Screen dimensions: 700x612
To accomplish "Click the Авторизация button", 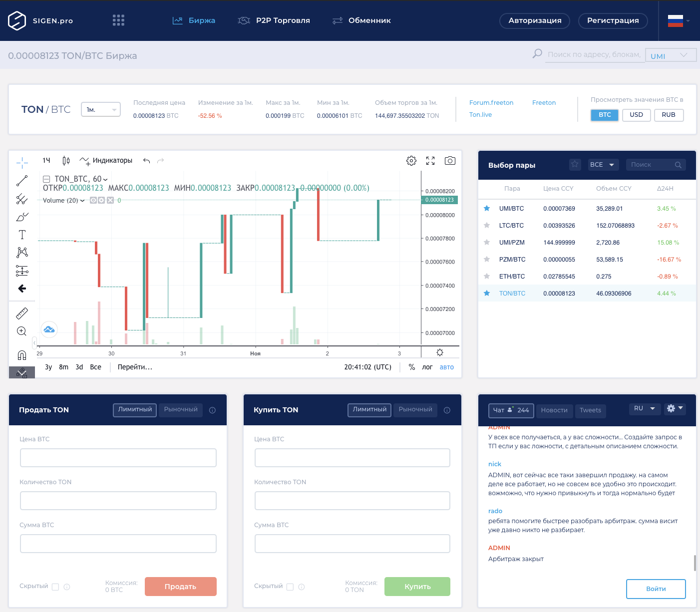I will pyautogui.click(x=535, y=20).
